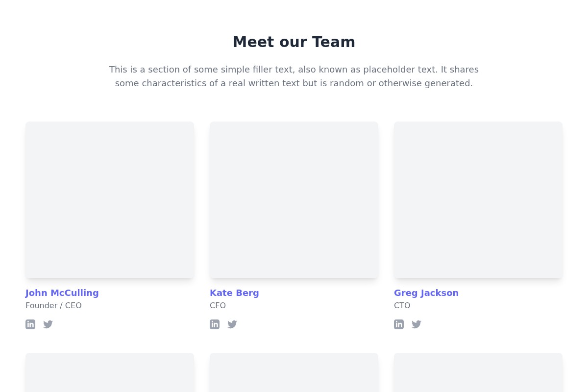Select the bottom-center team member card
This screenshot has height=392, width=588.
[x=294, y=374]
